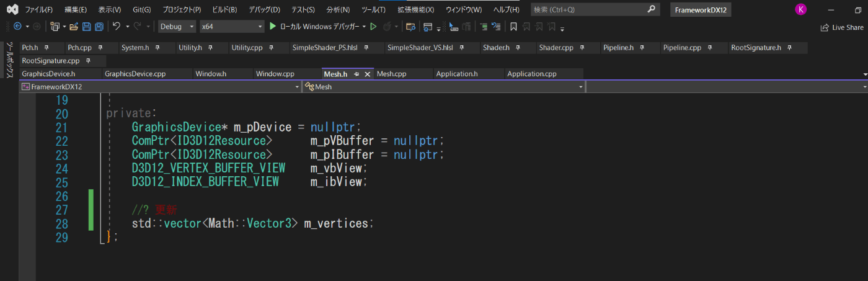Open the Debug configuration dropdown
This screenshot has width=868, height=281.
(x=177, y=27)
